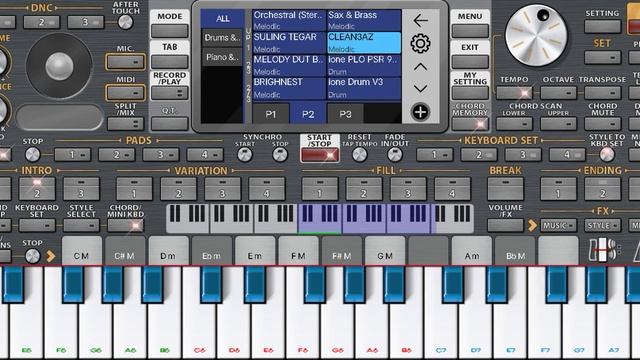Choose BRIGHNEST sound
The image size is (640, 360).
(x=289, y=88)
